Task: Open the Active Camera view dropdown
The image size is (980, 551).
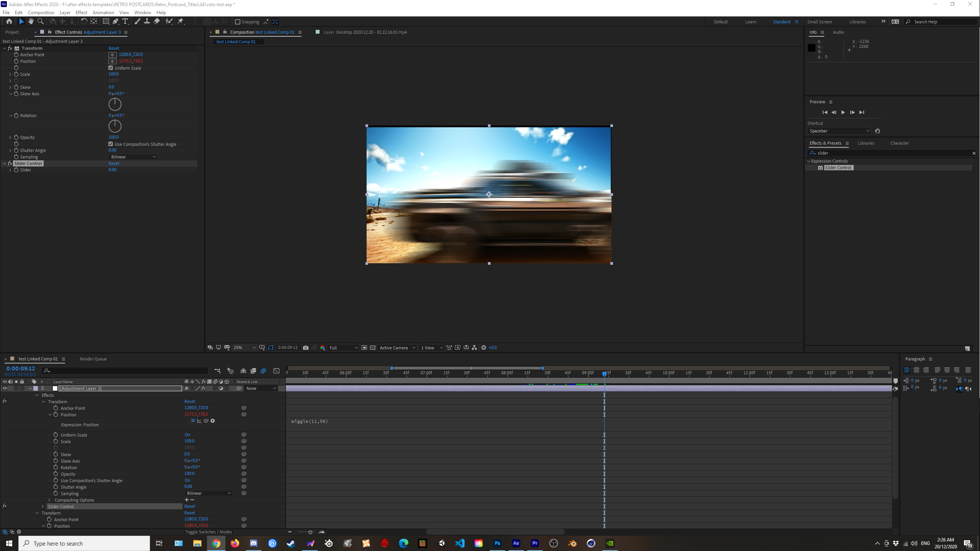Action: 396,347
